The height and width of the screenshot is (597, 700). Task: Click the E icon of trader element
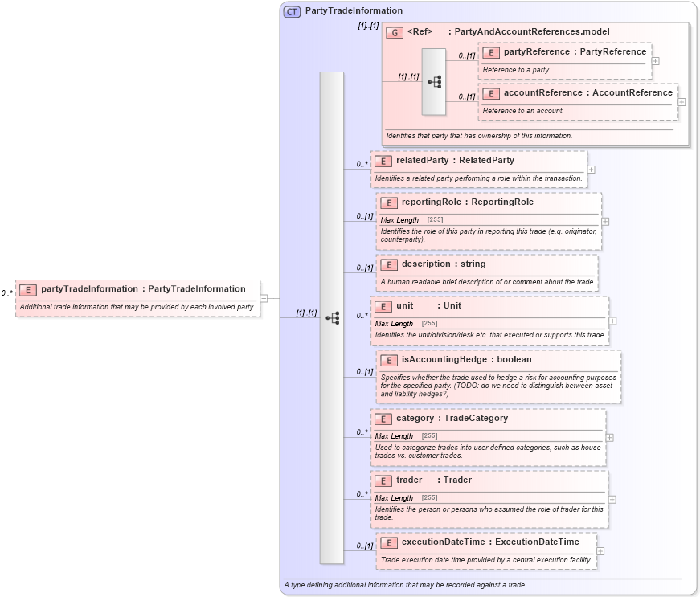383,481
